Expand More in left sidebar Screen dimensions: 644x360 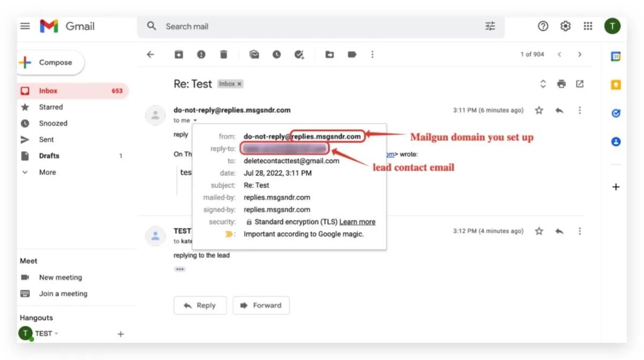tap(47, 172)
